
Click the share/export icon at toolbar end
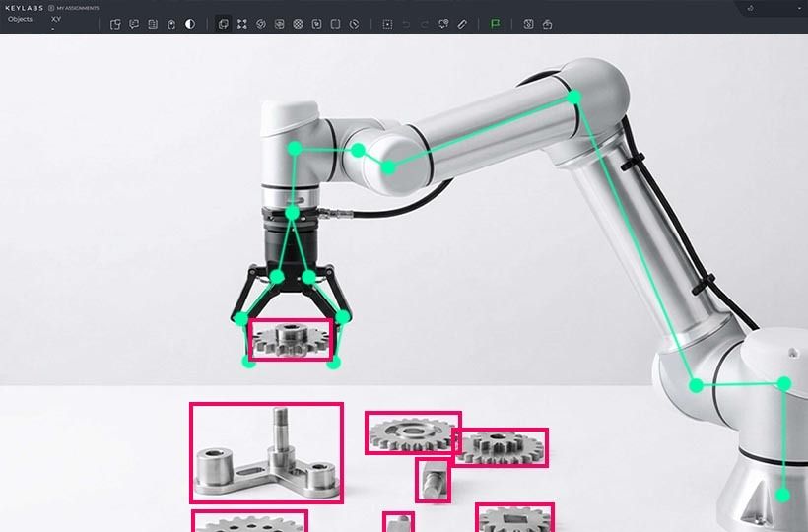[x=547, y=24]
